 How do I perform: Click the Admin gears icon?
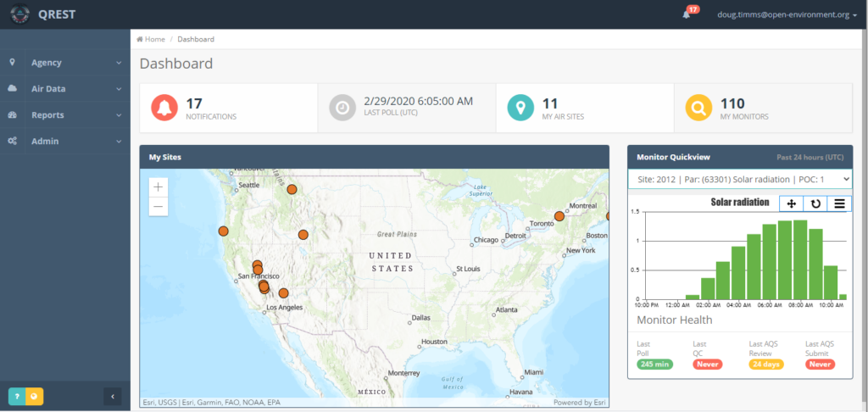12,142
